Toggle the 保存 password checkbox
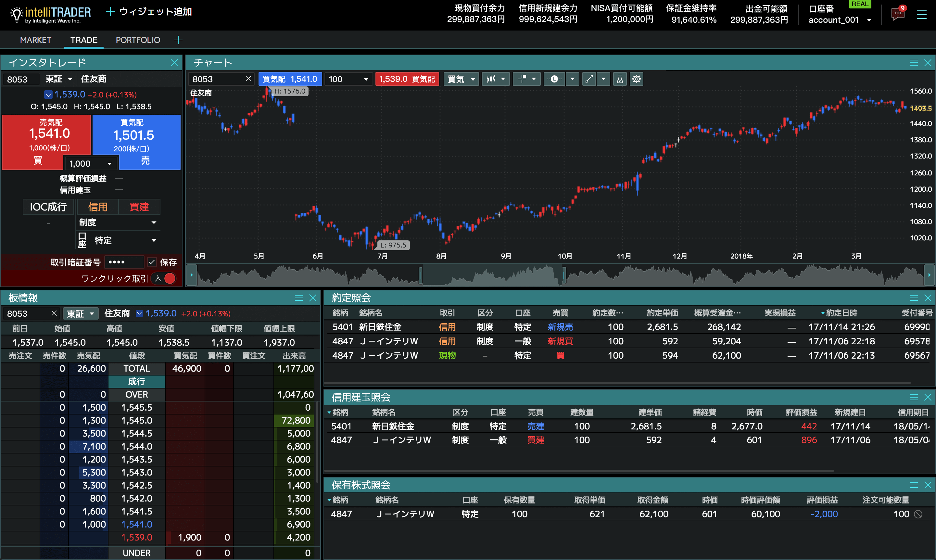This screenshot has width=936, height=560. click(152, 262)
